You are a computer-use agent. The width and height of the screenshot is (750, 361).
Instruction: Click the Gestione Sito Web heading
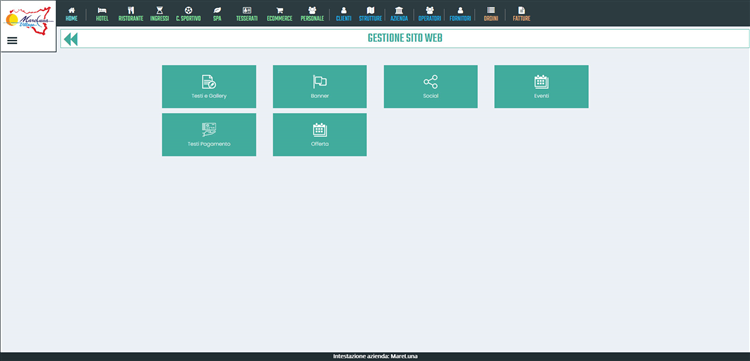click(x=405, y=38)
